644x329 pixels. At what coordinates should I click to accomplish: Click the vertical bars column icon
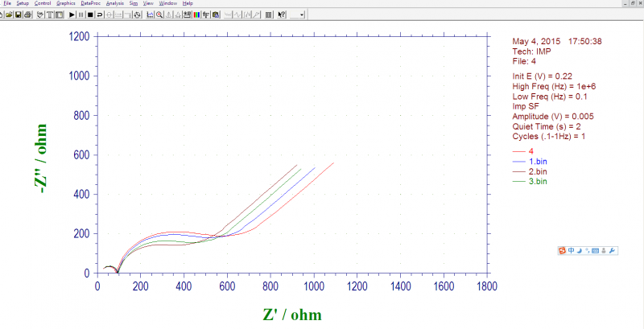click(269, 14)
